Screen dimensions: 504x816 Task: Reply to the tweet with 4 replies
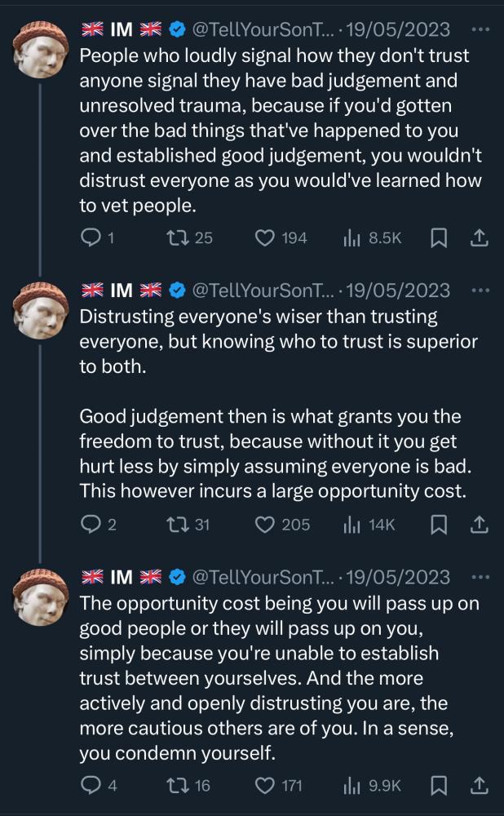(x=90, y=785)
